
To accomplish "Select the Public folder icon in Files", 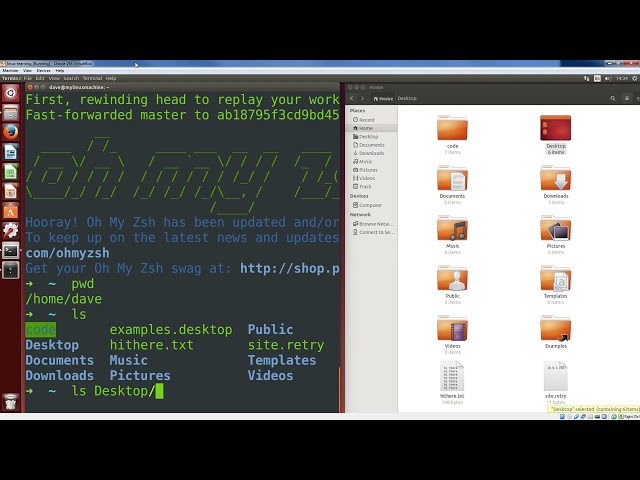I will coord(452,278).
